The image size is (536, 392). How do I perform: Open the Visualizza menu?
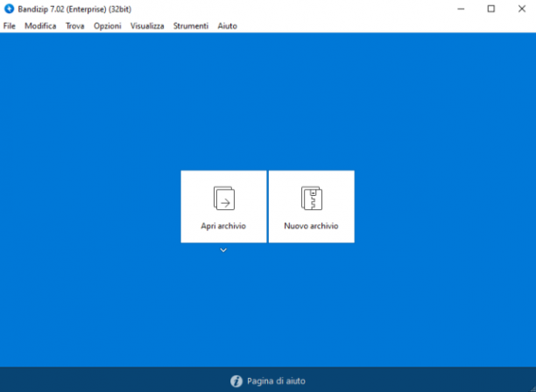pos(147,26)
